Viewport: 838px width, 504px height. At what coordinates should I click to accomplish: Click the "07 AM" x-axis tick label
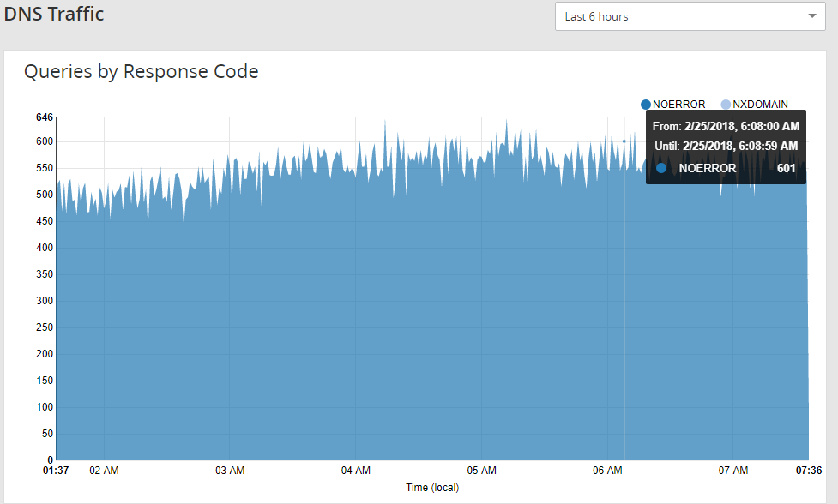click(733, 471)
